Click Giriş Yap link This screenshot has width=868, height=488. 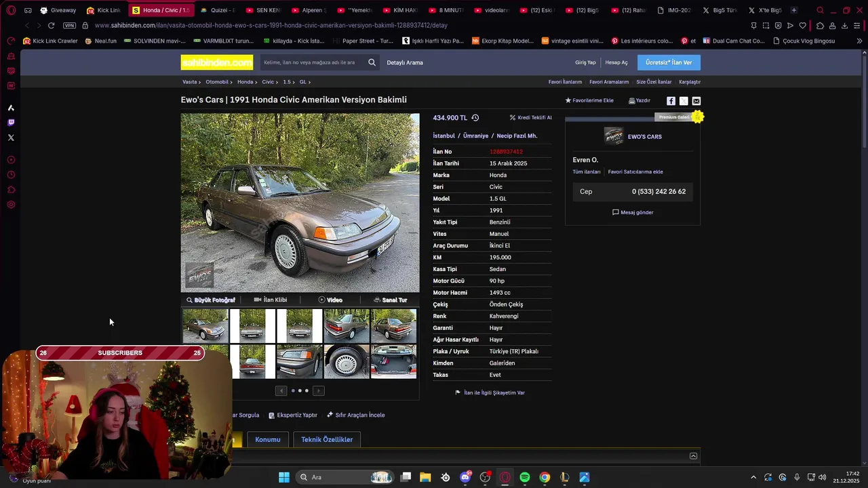click(585, 62)
